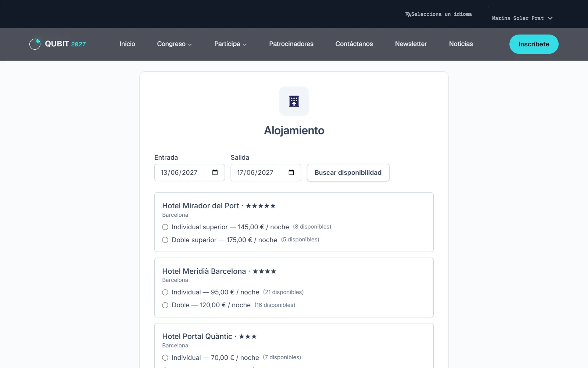This screenshot has height=368, width=588.
Task: Open the Contáctanos page
Action: 354,44
